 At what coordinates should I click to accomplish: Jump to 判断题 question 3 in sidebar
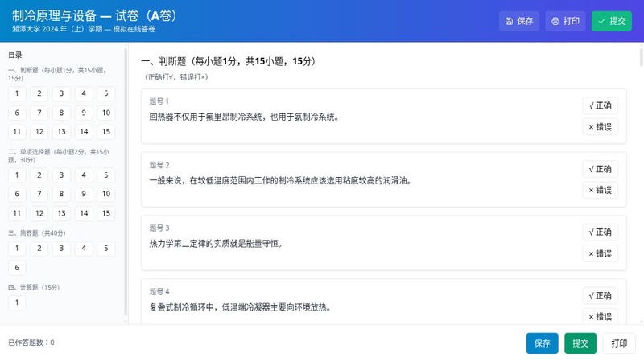61,93
